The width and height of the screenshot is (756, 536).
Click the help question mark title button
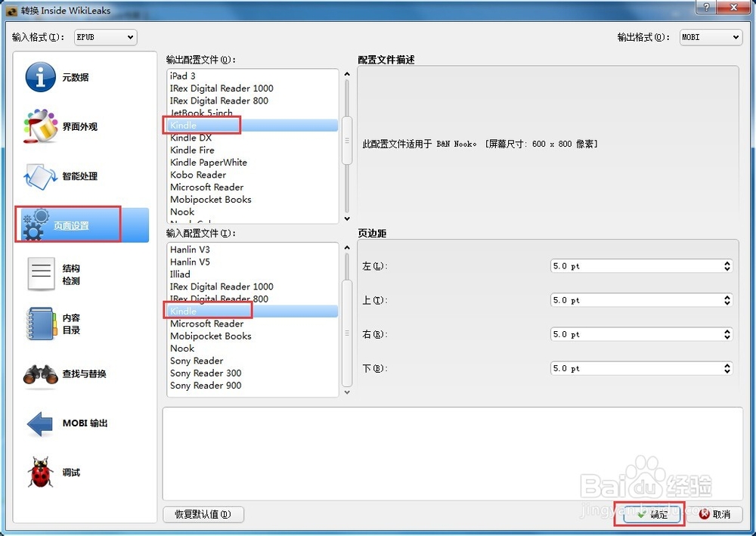(706, 7)
